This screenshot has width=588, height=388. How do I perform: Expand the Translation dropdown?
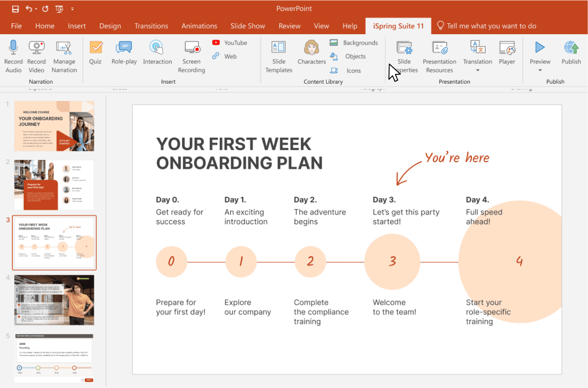click(478, 70)
